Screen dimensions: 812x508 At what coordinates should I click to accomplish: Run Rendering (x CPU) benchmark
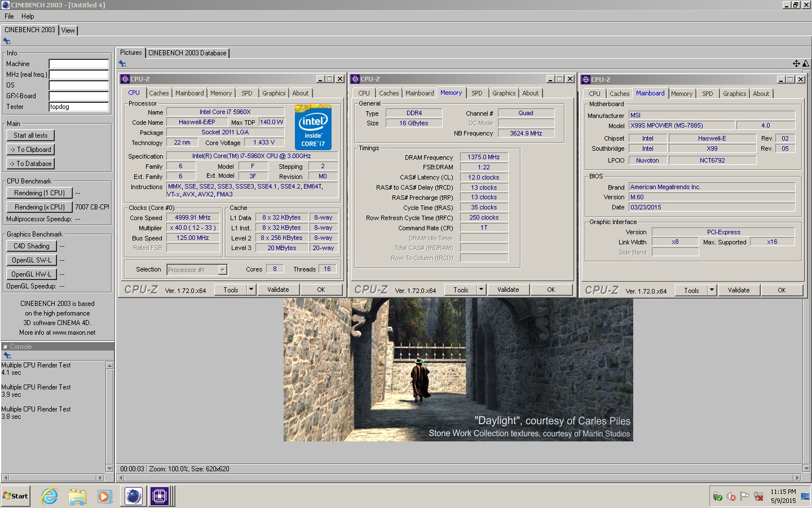[39, 207]
